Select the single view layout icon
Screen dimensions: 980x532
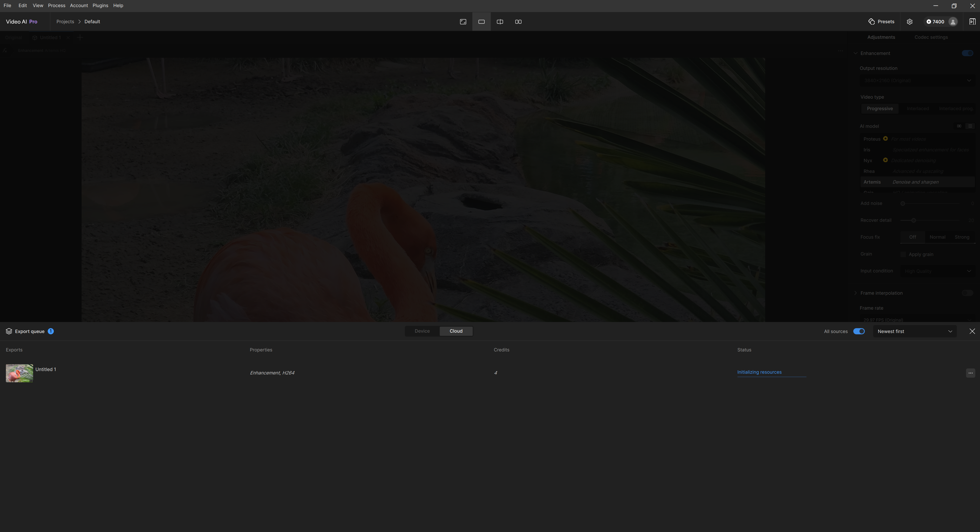pyautogui.click(x=481, y=22)
